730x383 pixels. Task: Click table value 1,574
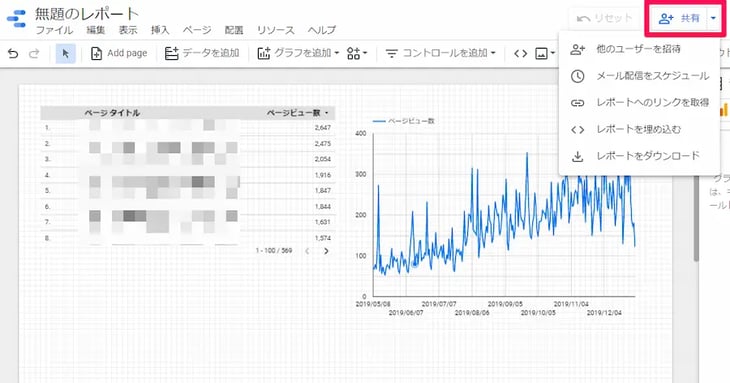coord(323,238)
